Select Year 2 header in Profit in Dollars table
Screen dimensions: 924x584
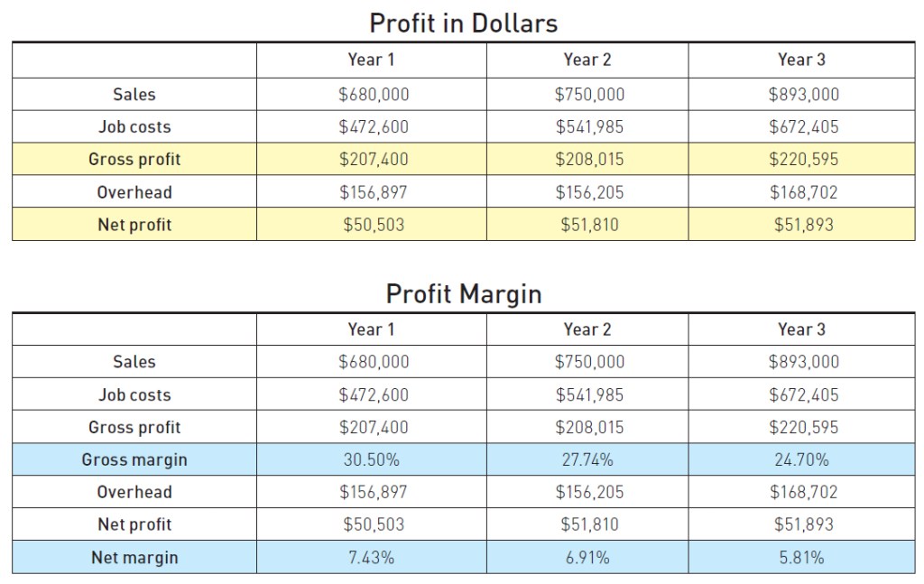[587, 60]
